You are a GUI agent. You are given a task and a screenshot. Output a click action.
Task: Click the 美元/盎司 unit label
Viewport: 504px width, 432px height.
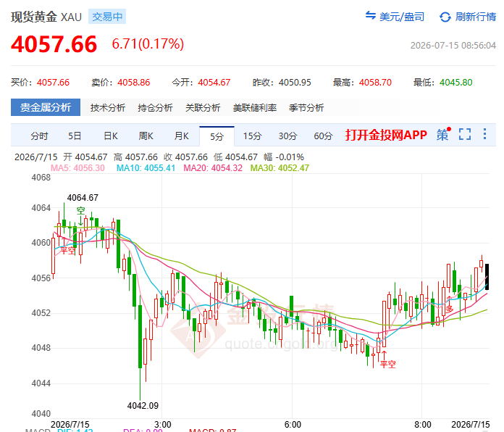pyautogui.click(x=402, y=17)
